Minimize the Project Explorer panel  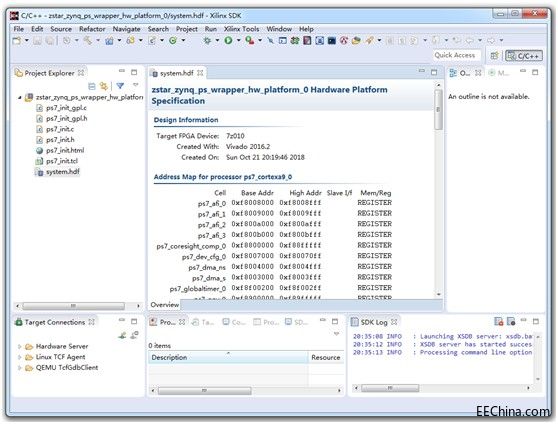[x=122, y=72]
